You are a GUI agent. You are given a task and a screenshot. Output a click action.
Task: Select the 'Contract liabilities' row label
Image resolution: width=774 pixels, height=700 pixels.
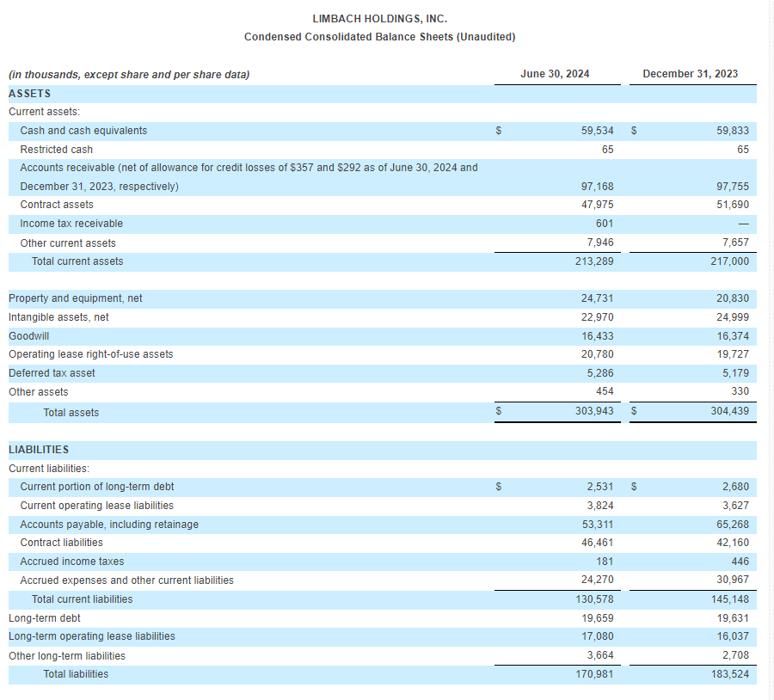click(x=62, y=543)
